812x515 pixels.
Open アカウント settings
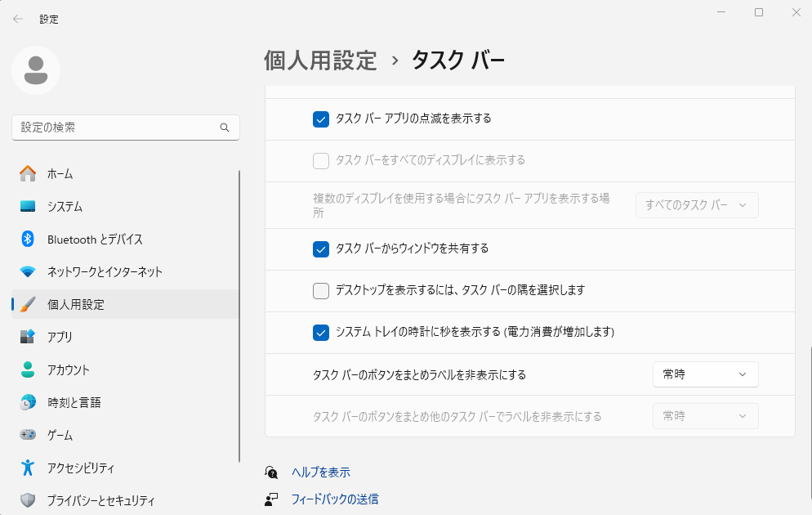[x=125, y=369]
